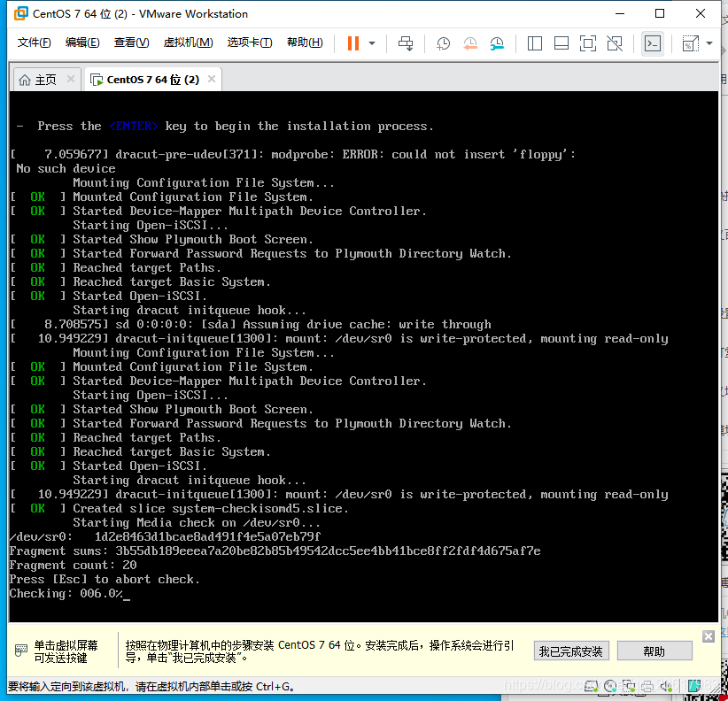
Task: Take a snapshot of this virtual machine
Action: tap(443, 43)
